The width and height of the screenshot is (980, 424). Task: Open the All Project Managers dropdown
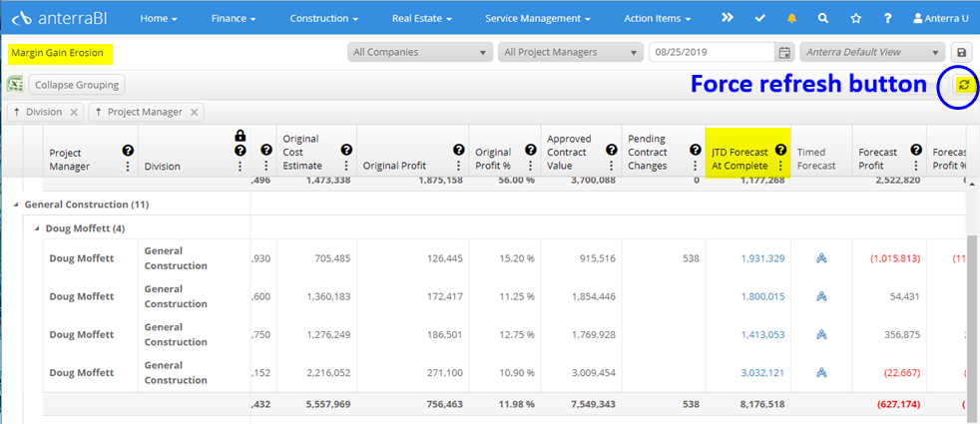tap(569, 52)
